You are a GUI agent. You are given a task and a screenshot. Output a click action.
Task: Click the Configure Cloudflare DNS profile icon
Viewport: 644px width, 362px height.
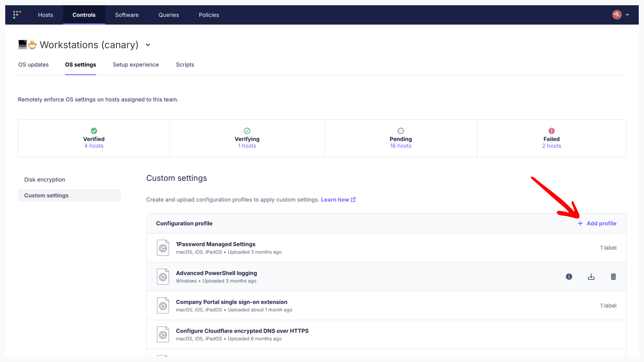(163, 335)
